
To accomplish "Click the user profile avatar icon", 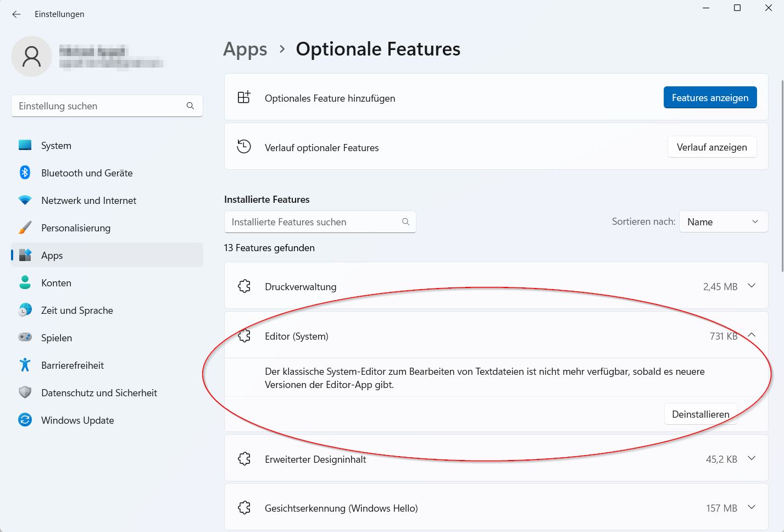I will tap(31, 56).
